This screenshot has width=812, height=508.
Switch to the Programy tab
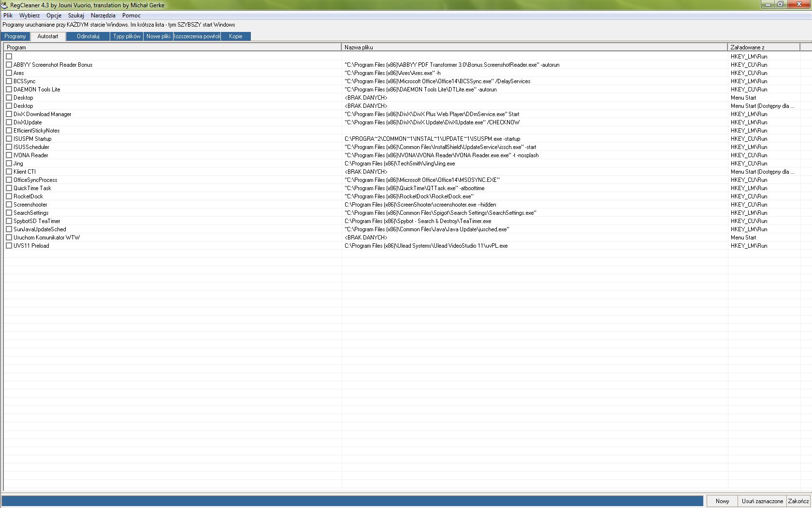15,36
